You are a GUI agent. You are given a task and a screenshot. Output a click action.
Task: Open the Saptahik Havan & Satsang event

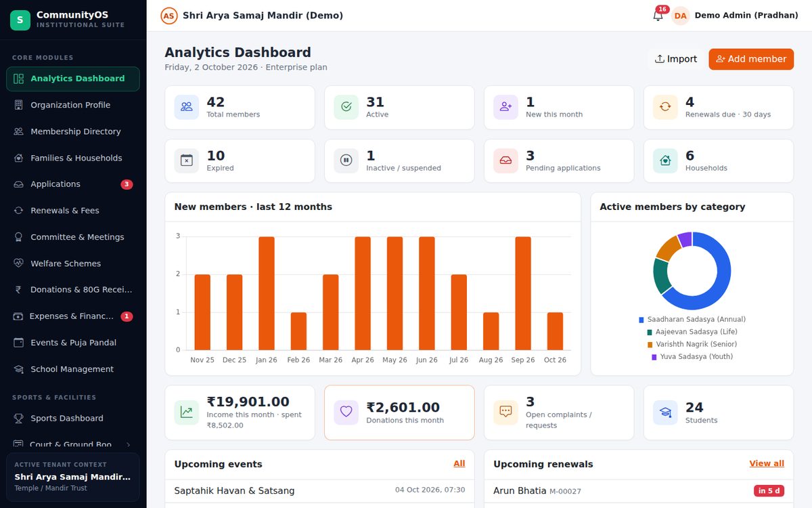tap(319, 490)
